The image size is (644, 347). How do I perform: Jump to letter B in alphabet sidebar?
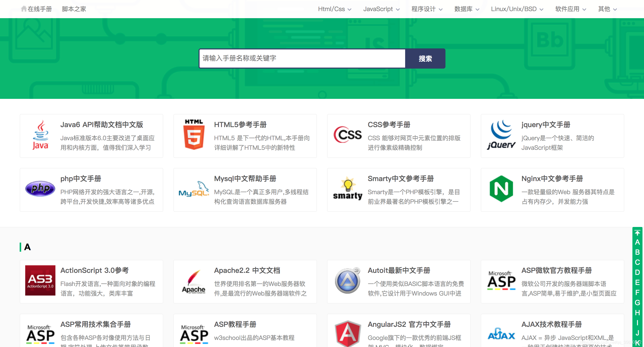coord(637,252)
